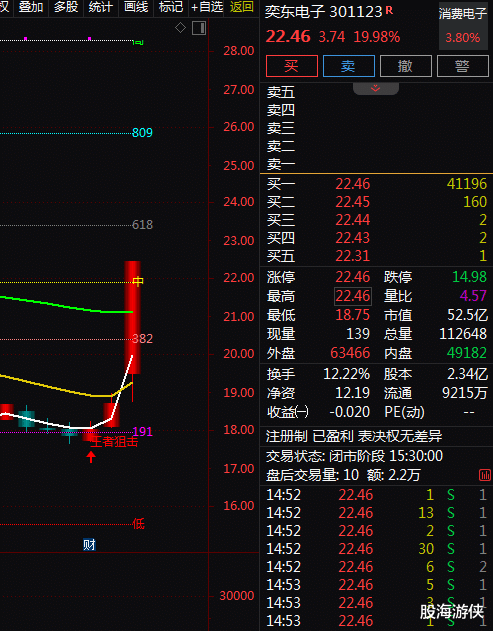Viewport: 493px width, 631px height.
Task: Toggle the side panel layout icon
Action: pos(199,28)
